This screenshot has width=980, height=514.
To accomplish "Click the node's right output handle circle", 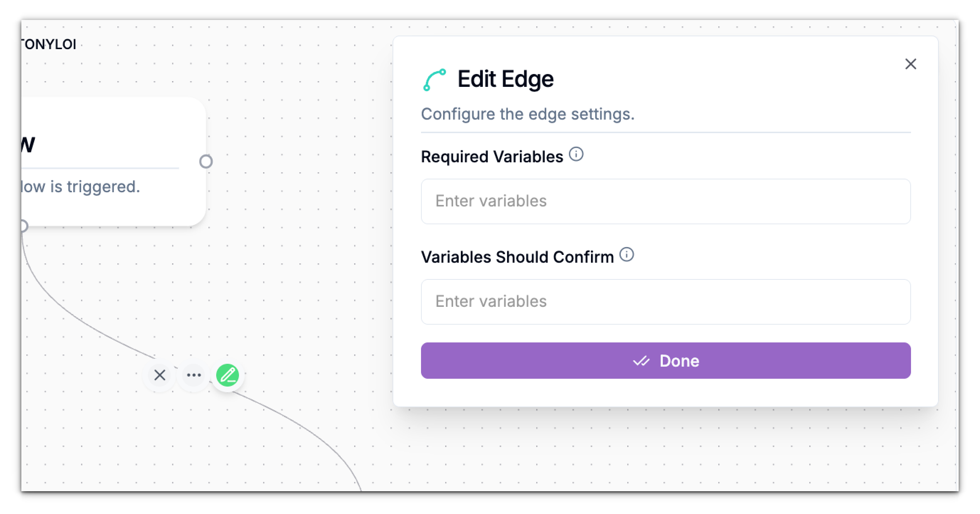I will click(x=207, y=162).
